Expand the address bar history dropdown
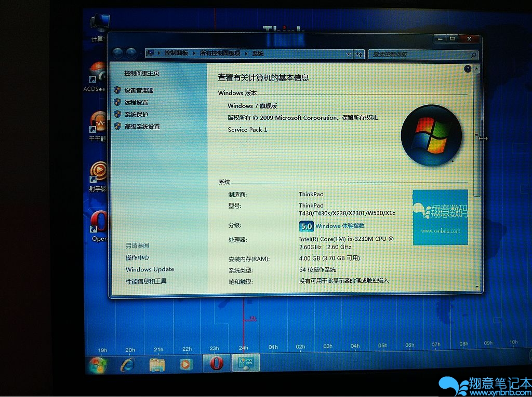Viewport: 532px width, 397px height. pyautogui.click(x=348, y=54)
